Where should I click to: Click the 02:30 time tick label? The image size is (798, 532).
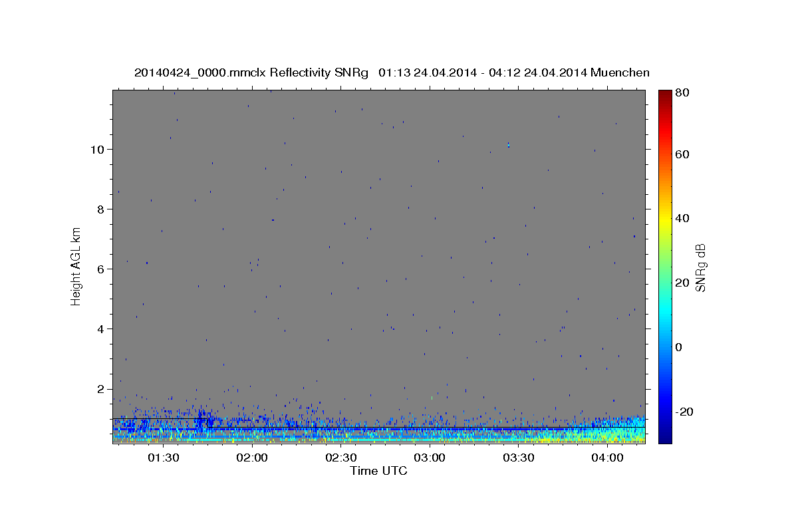(x=340, y=458)
